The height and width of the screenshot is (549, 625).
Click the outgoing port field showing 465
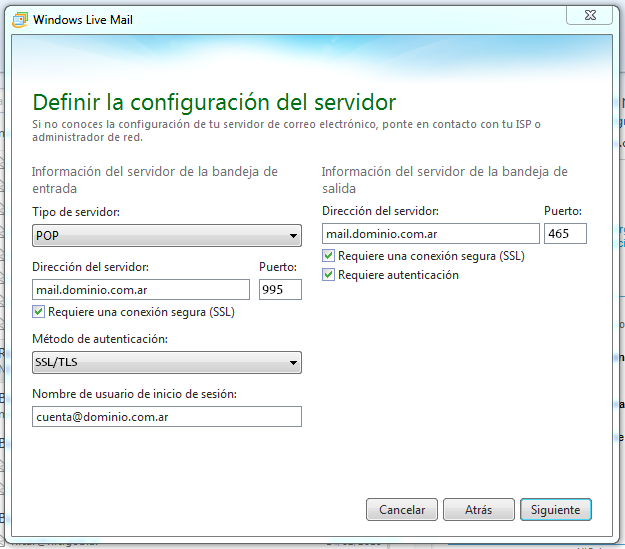pos(565,233)
